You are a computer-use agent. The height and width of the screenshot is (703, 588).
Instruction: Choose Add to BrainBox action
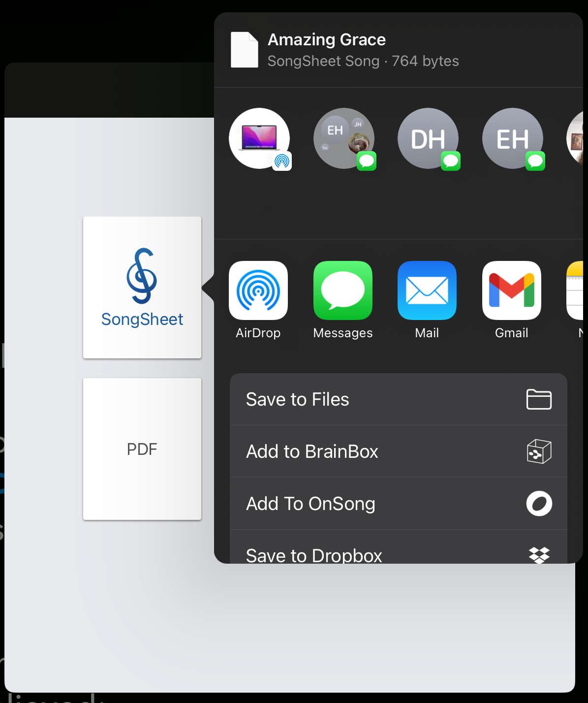(x=399, y=451)
